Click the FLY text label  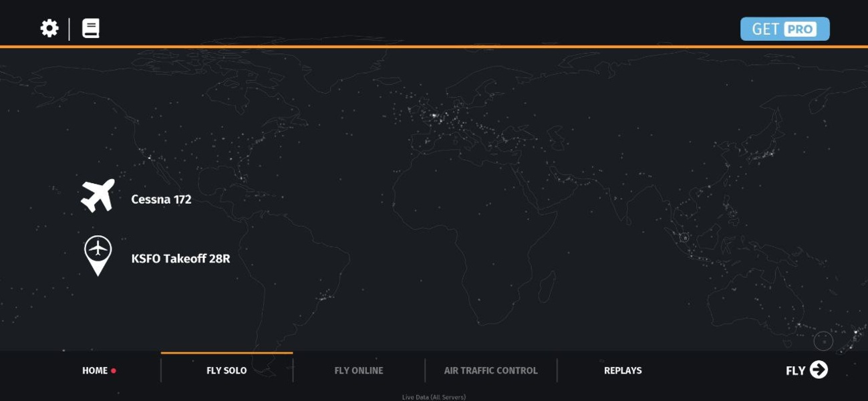[795, 371]
